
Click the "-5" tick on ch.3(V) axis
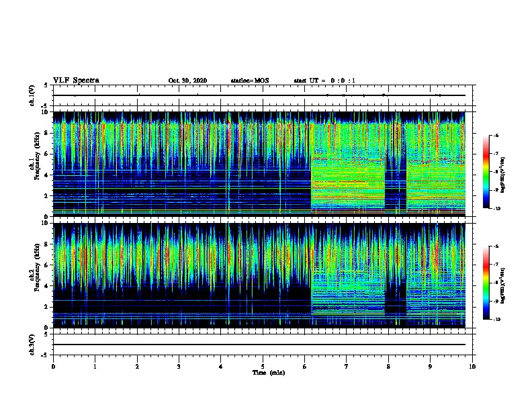click(45, 355)
